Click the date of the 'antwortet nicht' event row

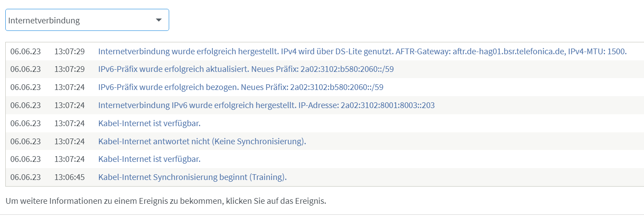26,141
